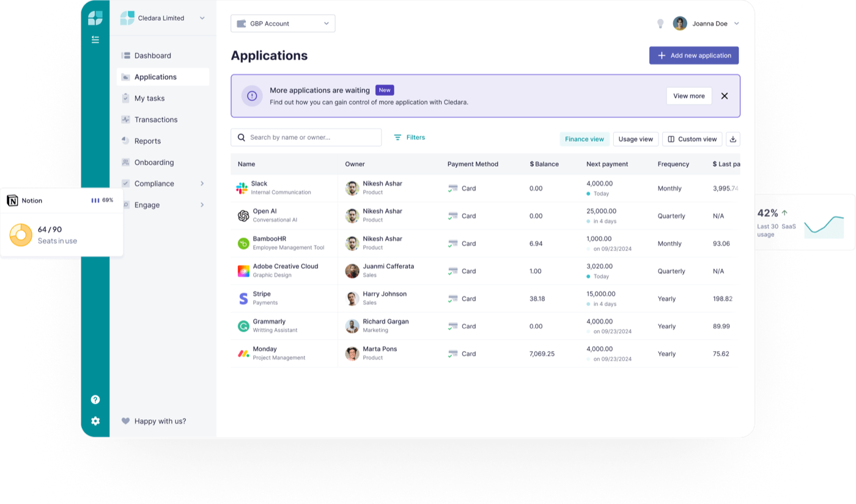Click the Frequency column header
Screen dimensions: 856x504
coord(673,164)
